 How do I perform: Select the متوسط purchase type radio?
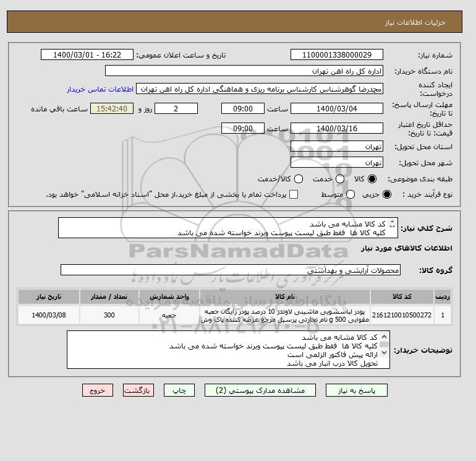point(351,194)
